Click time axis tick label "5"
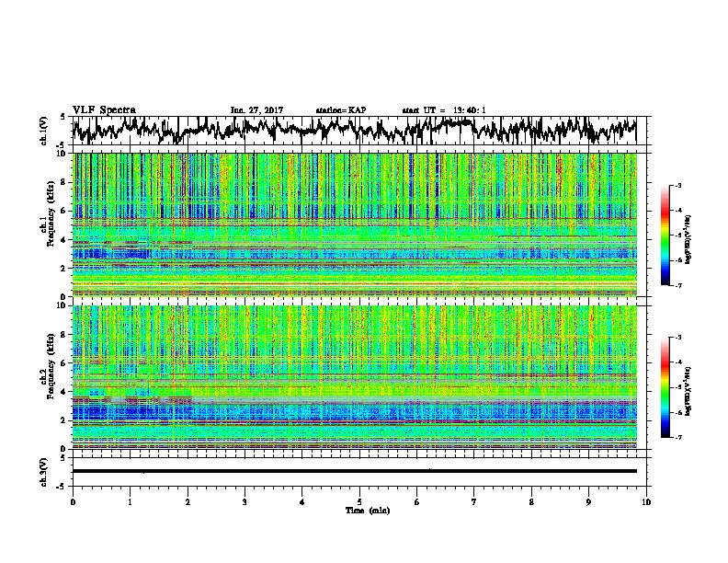Viewport: 728px width, 563px height. tap(359, 502)
